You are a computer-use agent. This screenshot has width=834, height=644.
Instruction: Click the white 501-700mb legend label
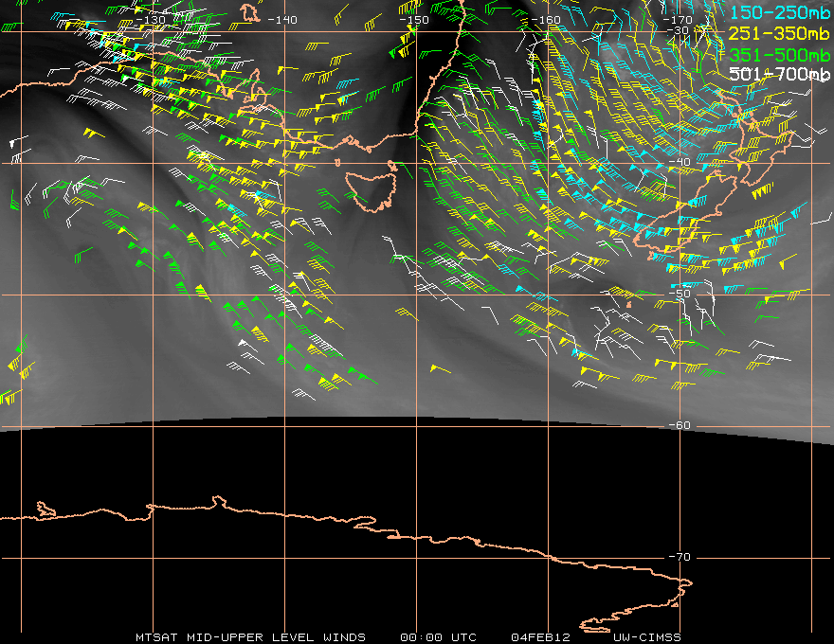point(779,74)
